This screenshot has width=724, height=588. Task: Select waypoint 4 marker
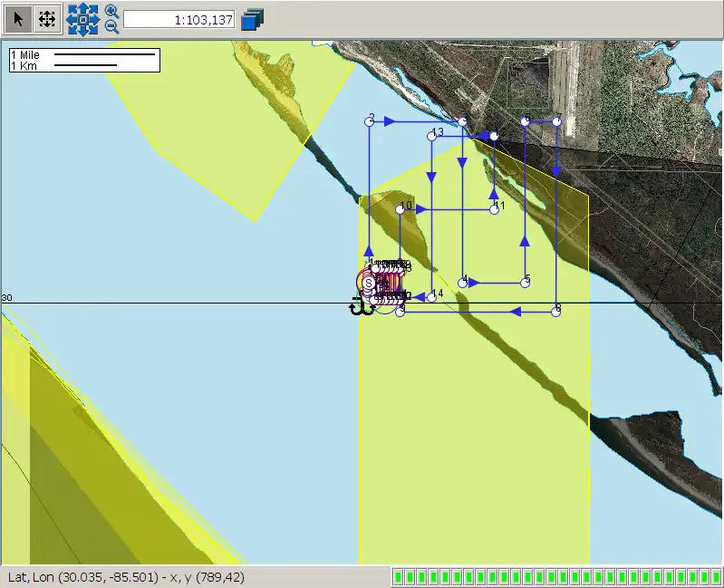(x=462, y=283)
